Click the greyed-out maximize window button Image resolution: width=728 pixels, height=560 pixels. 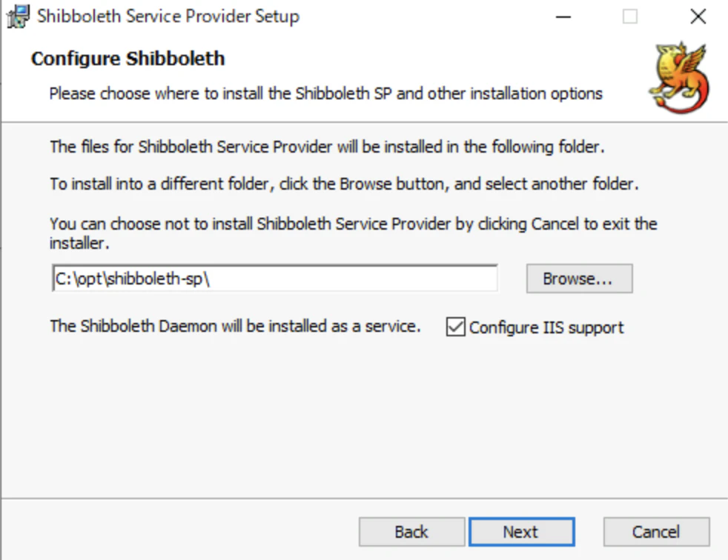coord(629,17)
